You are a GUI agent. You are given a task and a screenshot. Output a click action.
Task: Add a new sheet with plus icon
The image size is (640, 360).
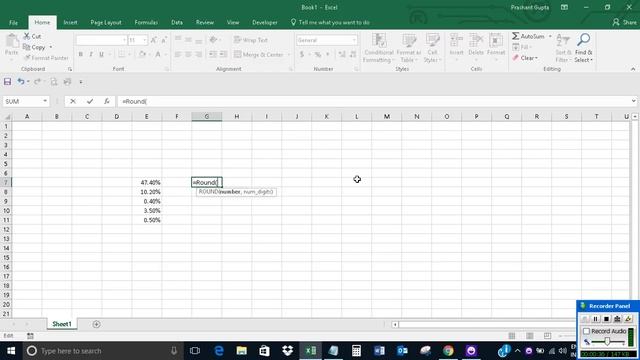(96, 324)
